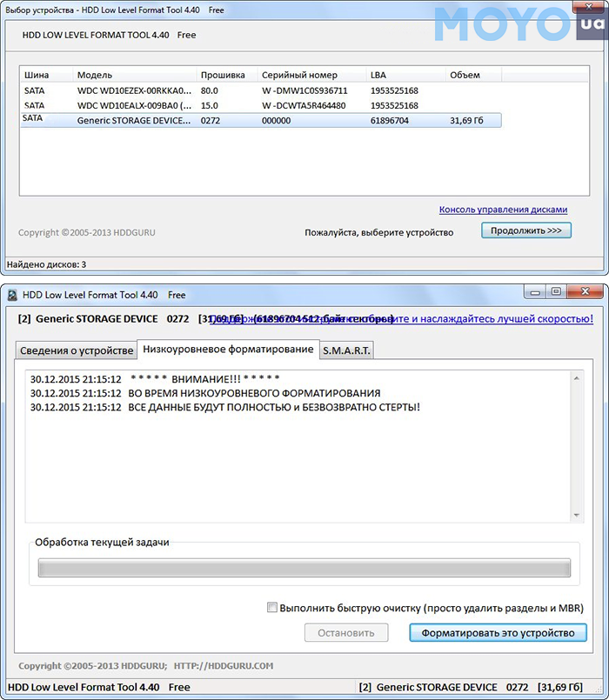
Task: Select the WDC WD10EZEX-00RKKA0 drive row
Action: (261, 90)
